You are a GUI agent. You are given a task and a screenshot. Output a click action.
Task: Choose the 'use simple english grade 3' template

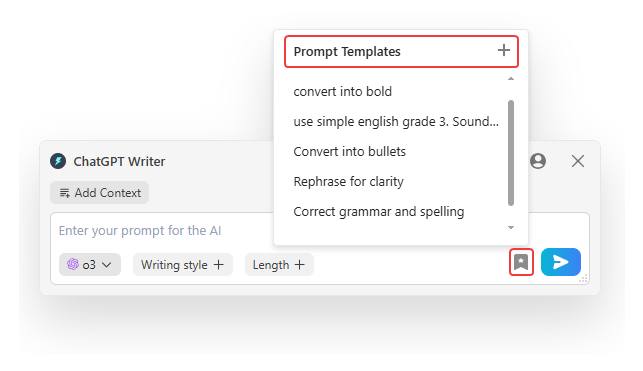coord(396,121)
